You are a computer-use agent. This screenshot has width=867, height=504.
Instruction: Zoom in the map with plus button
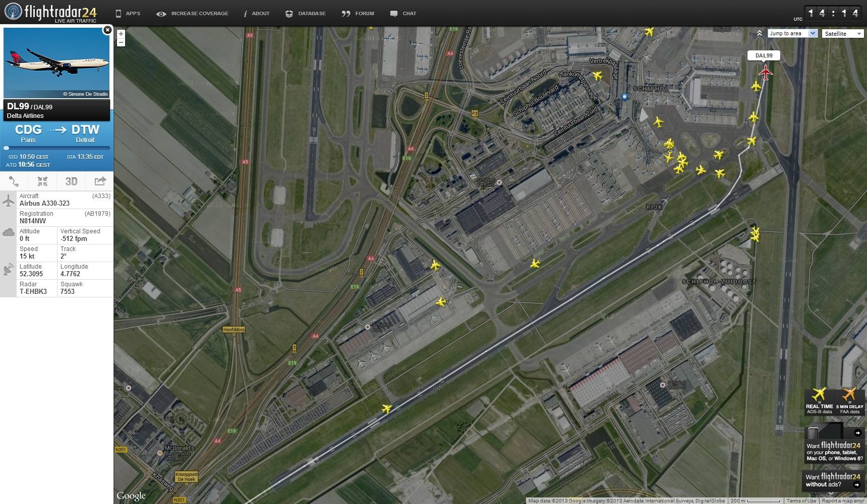[x=121, y=34]
